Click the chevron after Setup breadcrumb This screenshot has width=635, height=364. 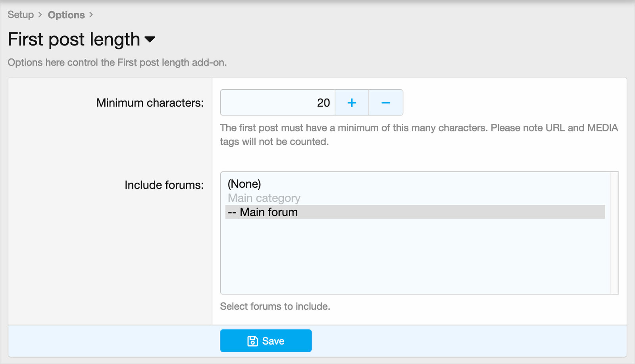click(x=40, y=15)
